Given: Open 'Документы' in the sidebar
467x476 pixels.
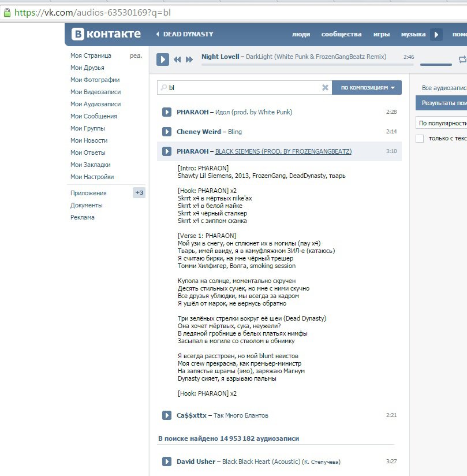Looking at the screenshot, I should tap(87, 205).
